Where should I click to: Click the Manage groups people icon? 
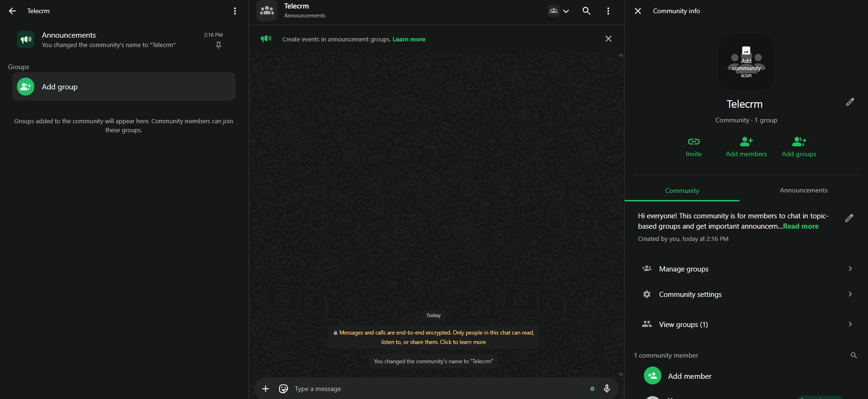(647, 269)
